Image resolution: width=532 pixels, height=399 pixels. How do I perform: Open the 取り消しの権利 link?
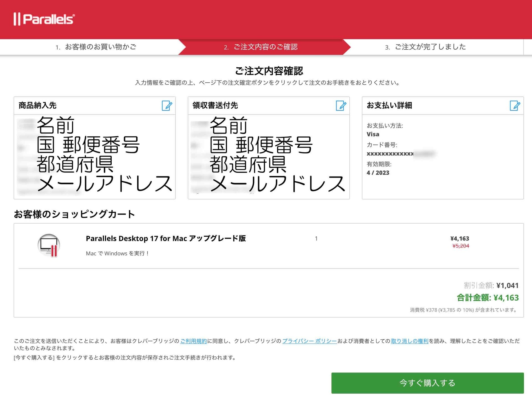(x=410, y=341)
